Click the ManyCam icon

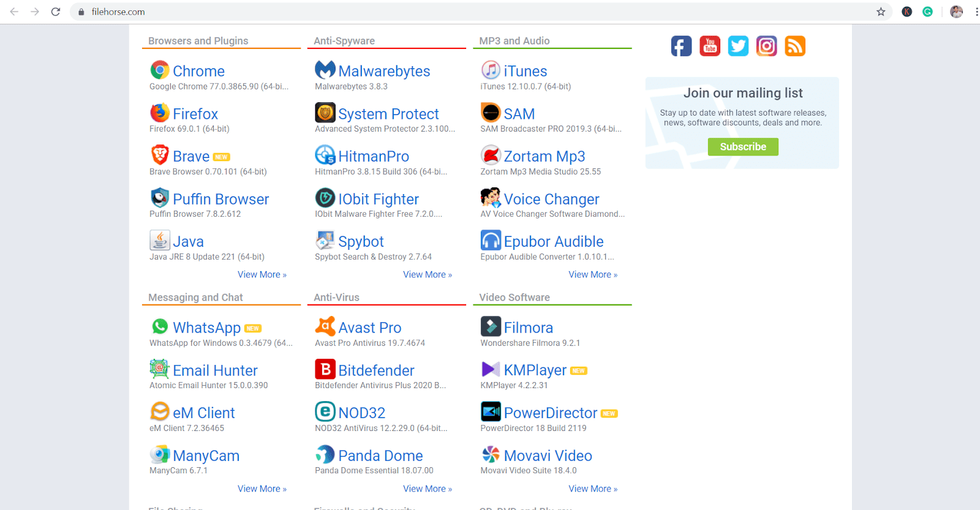[x=160, y=454]
